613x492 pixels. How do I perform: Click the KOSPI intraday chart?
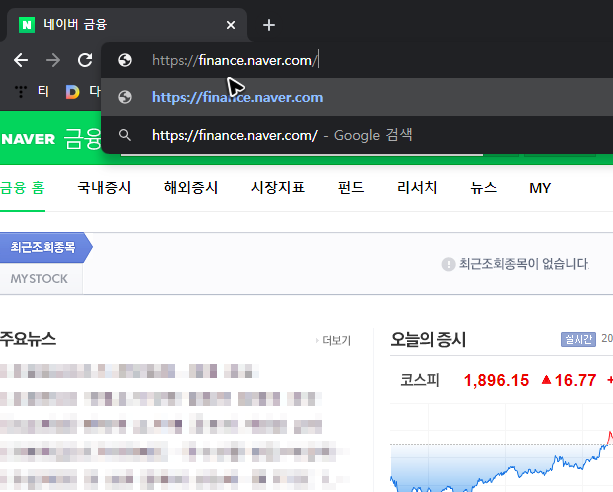tap(501, 448)
